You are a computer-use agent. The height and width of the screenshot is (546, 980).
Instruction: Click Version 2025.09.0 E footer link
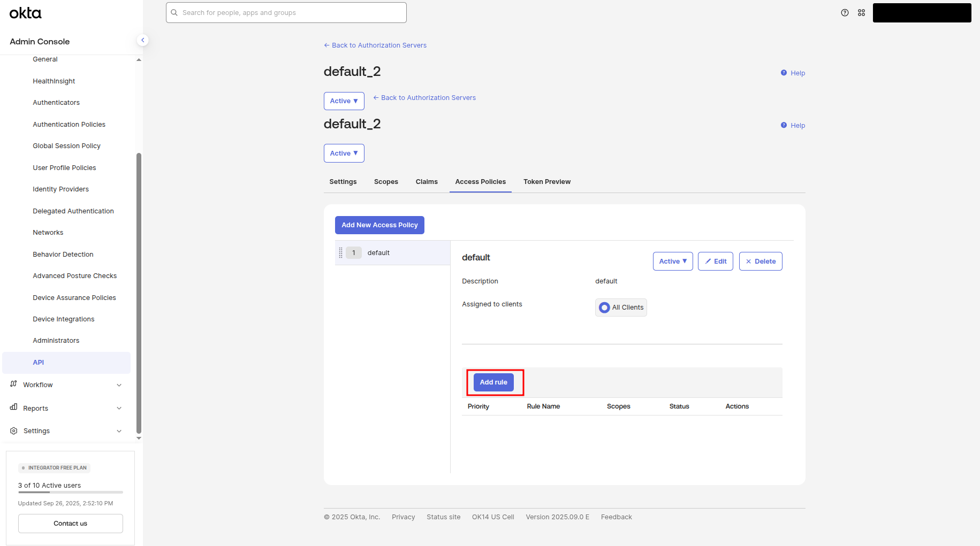[x=558, y=517]
